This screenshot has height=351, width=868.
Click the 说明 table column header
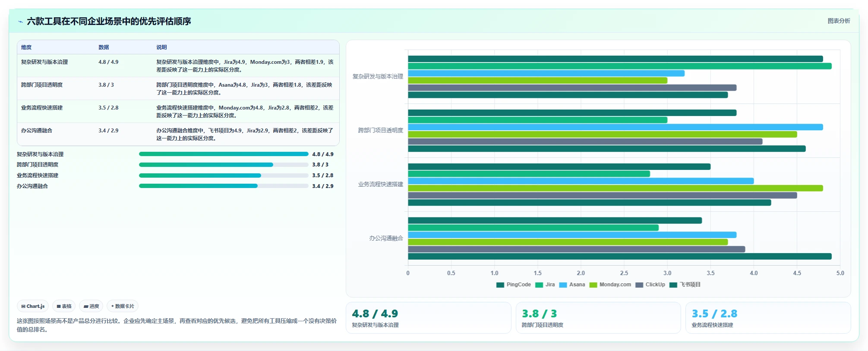(x=161, y=47)
